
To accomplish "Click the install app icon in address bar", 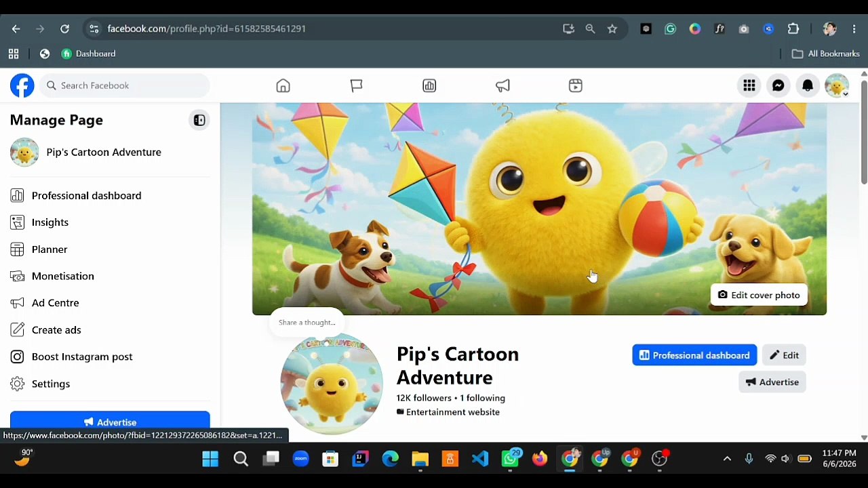I will [568, 28].
